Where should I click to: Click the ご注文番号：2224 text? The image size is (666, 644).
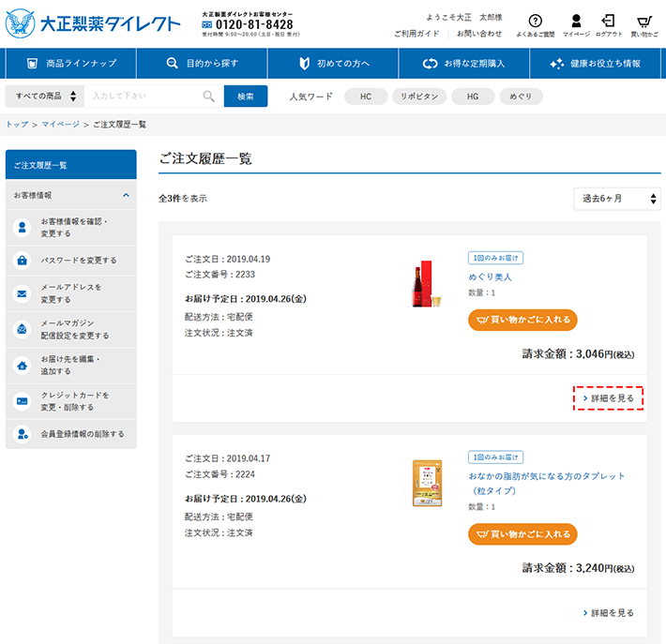coord(219,474)
